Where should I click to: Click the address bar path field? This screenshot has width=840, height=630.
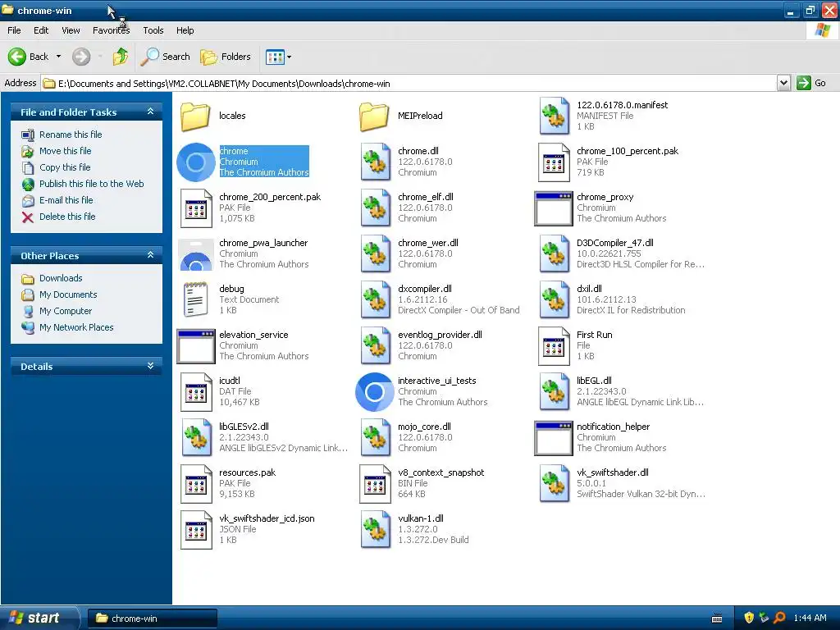(409, 83)
